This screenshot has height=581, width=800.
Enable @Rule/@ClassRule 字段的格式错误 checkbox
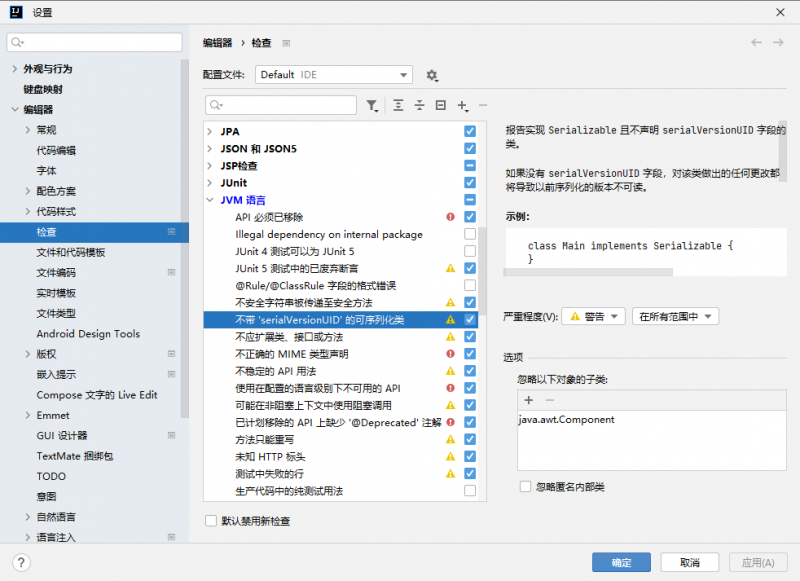[470, 285]
